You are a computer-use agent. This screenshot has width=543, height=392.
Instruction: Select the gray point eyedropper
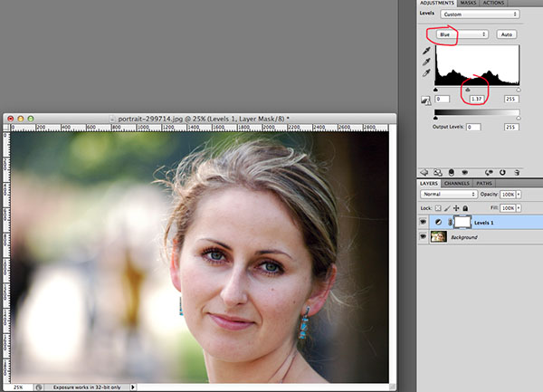pyautogui.click(x=426, y=62)
